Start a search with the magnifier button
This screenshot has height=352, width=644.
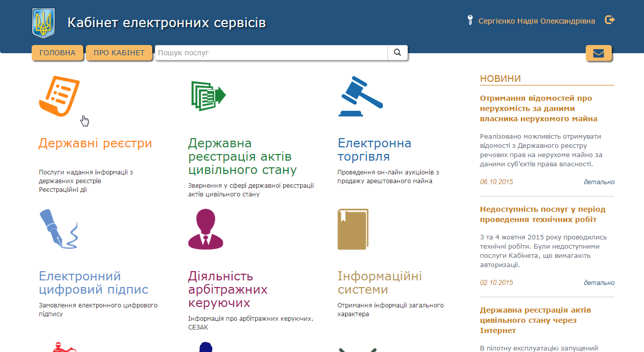398,53
